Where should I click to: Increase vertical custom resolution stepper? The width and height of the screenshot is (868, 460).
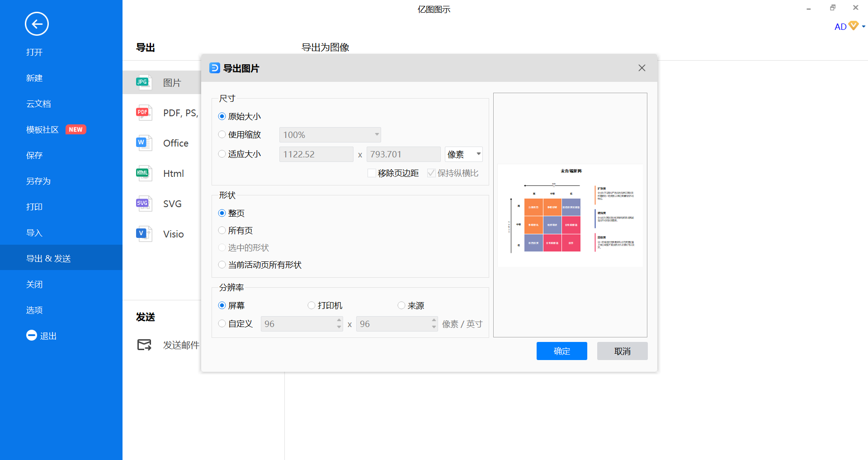point(434,320)
